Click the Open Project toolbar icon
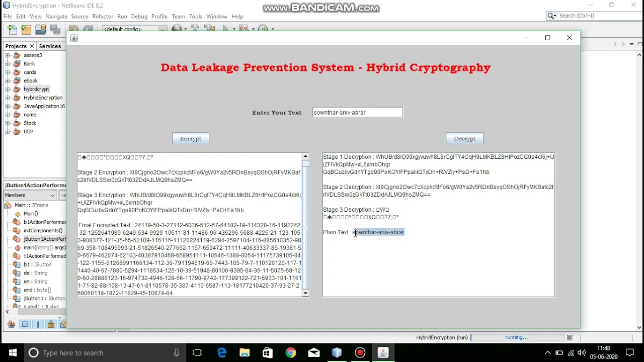The width and height of the screenshot is (644, 362). (x=41, y=30)
